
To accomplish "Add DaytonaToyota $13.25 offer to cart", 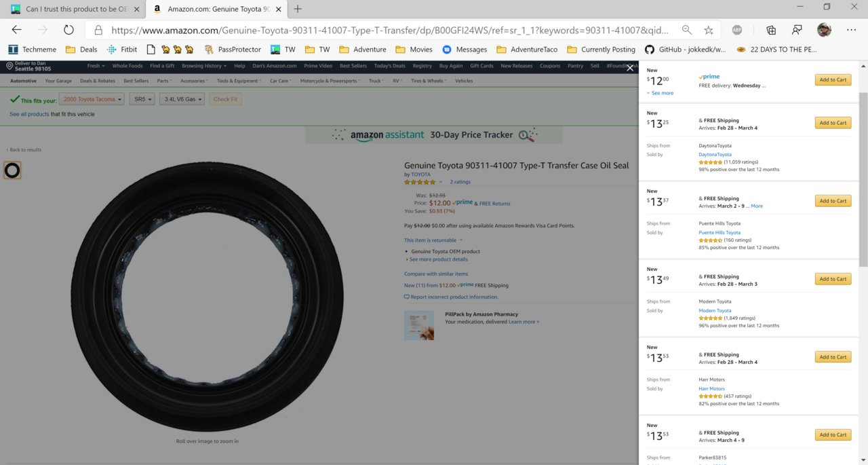I will point(833,123).
